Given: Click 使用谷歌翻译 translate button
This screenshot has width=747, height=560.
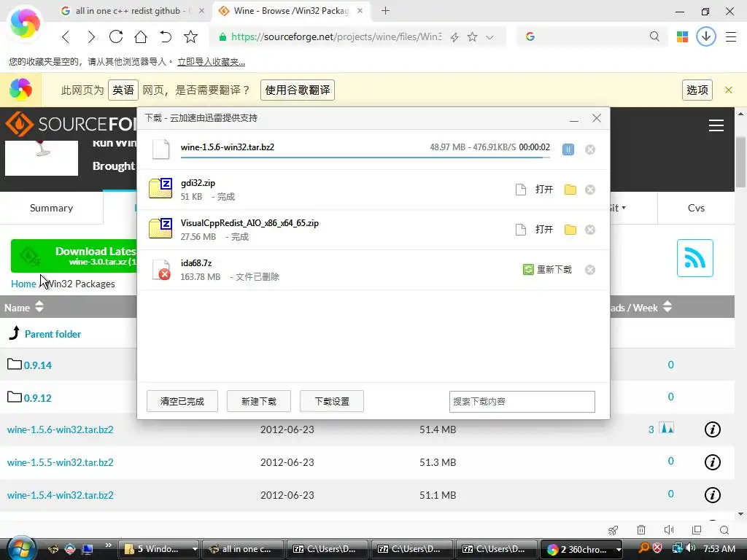Looking at the screenshot, I should pyautogui.click(x=298, y=90).
